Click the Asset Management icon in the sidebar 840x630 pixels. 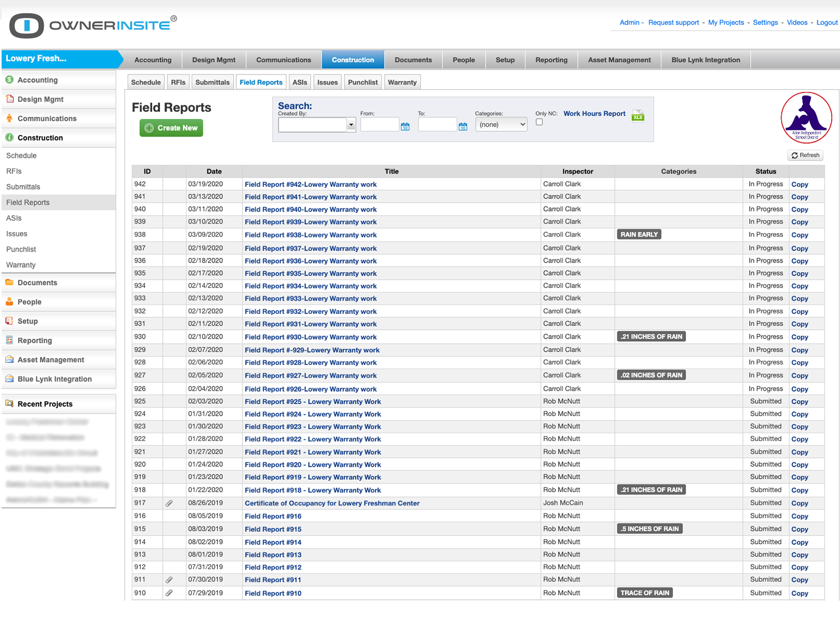click(9, 360)
